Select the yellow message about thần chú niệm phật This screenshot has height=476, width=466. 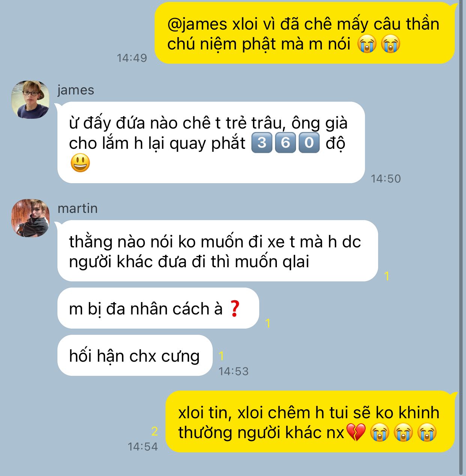coord(305,33)
